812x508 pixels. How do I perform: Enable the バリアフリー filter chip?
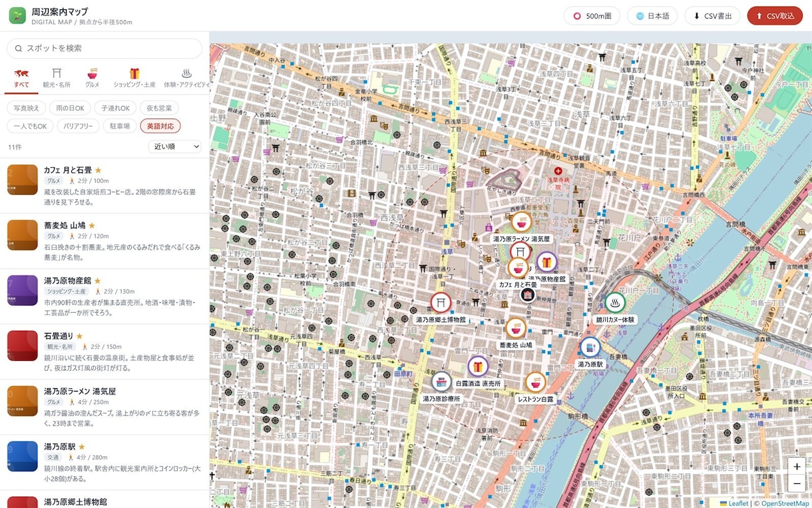(78, 126)
